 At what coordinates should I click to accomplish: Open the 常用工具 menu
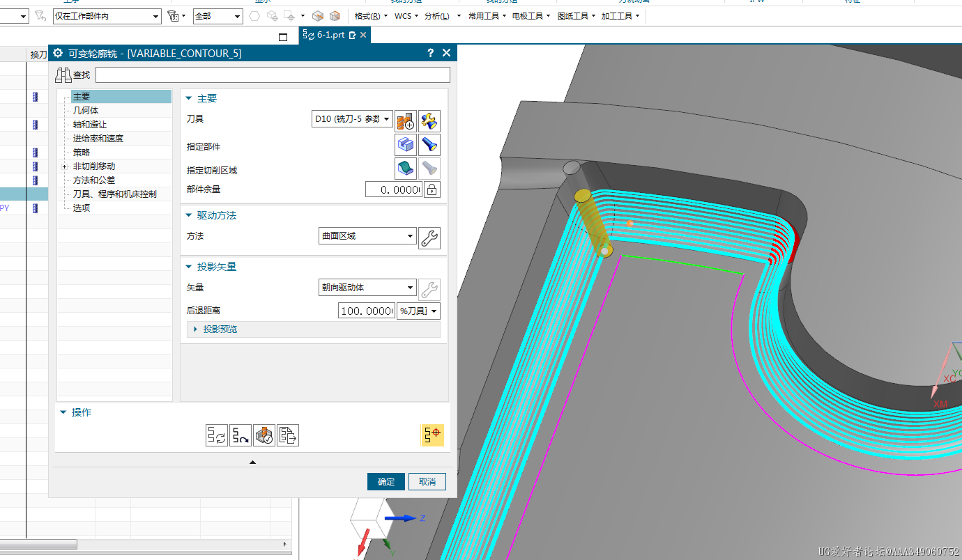[487, 16]
